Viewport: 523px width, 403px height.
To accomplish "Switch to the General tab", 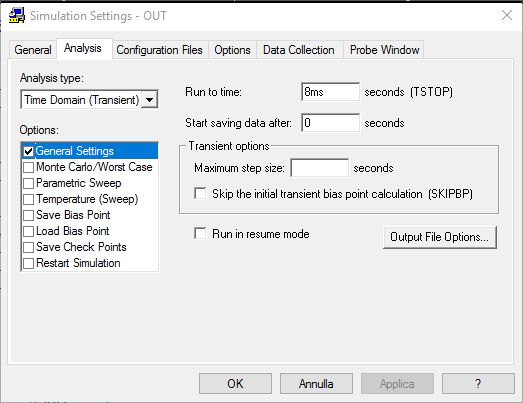I will point(33,50).
